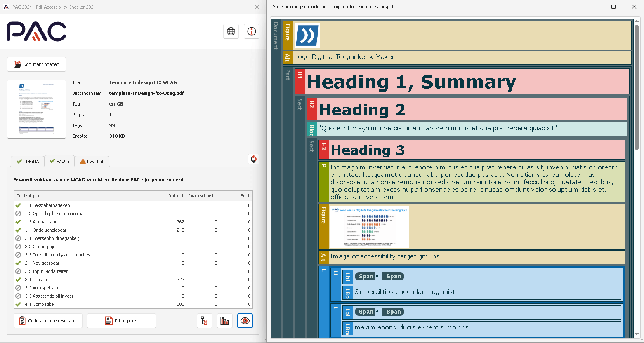Screen dimensions: 644x343
Task: Open the PAC info dialog icon
Action: [251, 31]
